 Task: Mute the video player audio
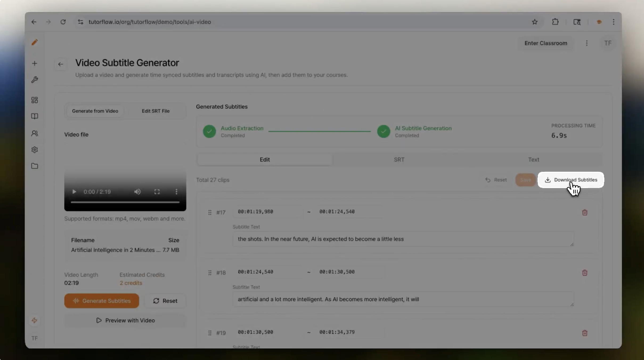click(x=137, y=192)
